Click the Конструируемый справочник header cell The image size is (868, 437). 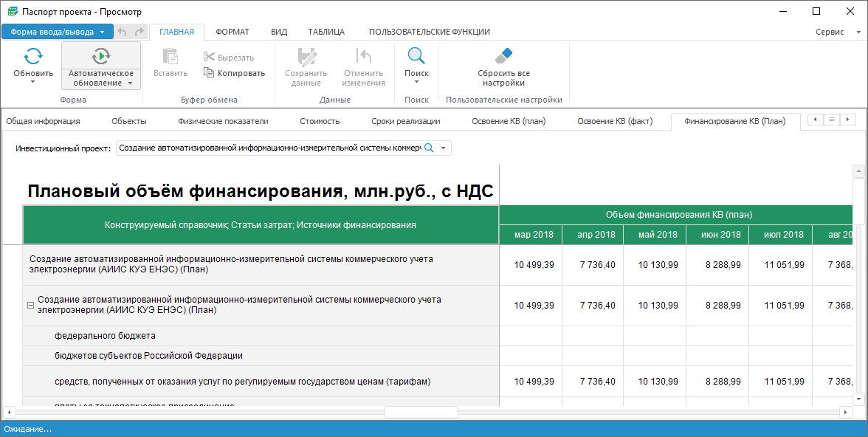coord(261,225)
